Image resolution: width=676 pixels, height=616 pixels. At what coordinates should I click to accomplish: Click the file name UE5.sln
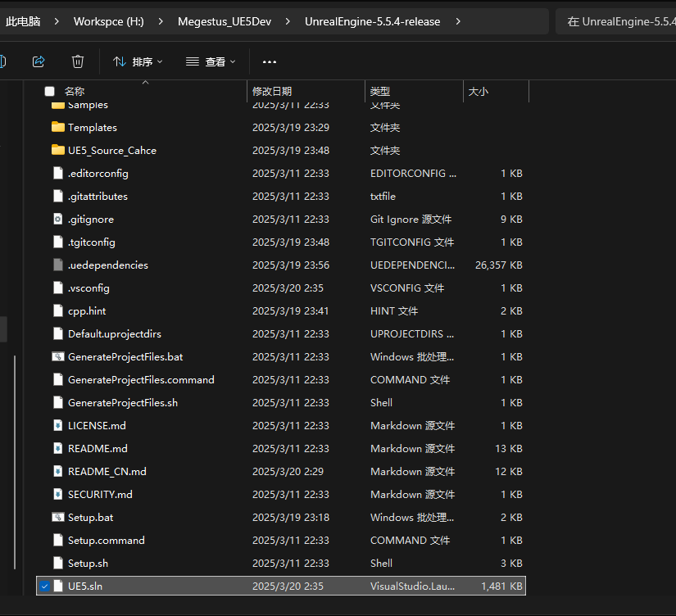[85, 587]
